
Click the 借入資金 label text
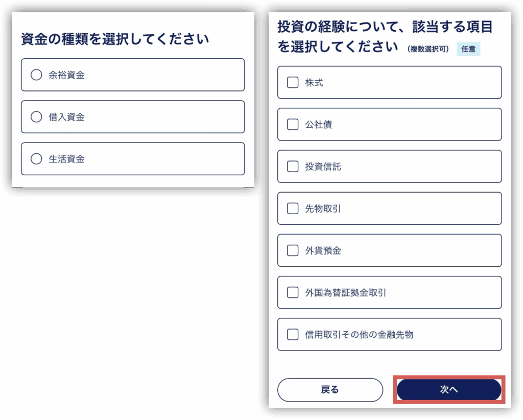pos(66,117)
